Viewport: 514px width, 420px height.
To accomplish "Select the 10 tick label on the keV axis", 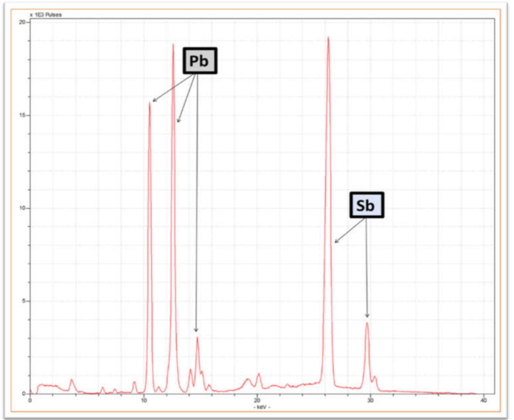I will click(144, 400).
